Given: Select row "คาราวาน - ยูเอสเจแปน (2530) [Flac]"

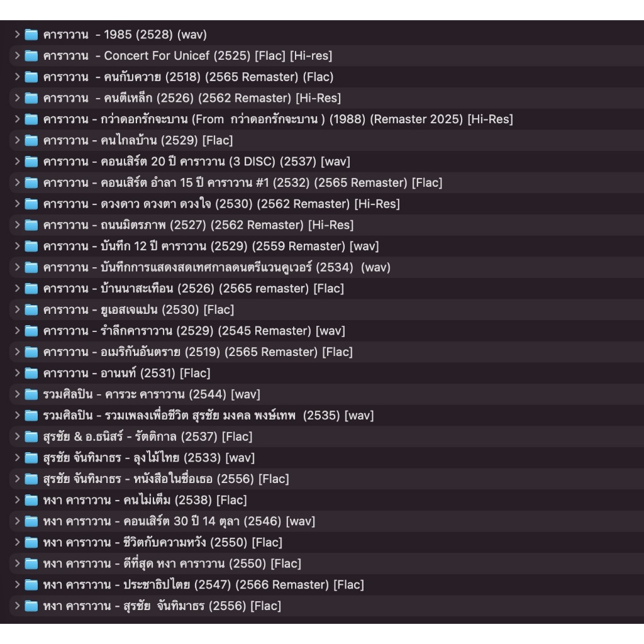Looking at the screenshot, I should point(326,309).
